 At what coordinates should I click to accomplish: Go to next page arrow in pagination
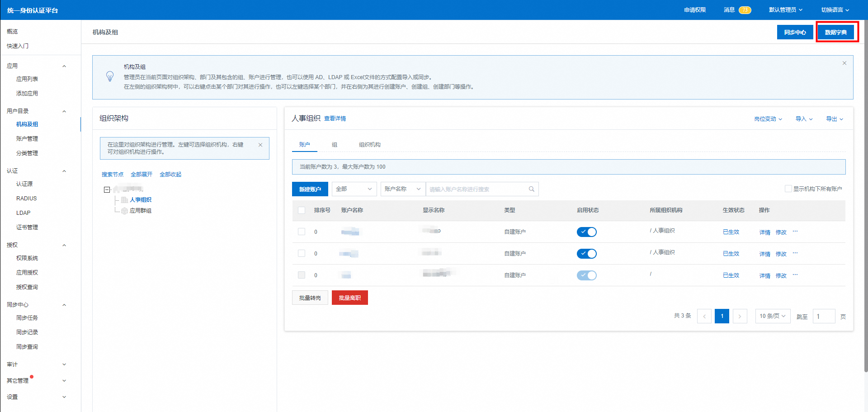click(740, 316)
